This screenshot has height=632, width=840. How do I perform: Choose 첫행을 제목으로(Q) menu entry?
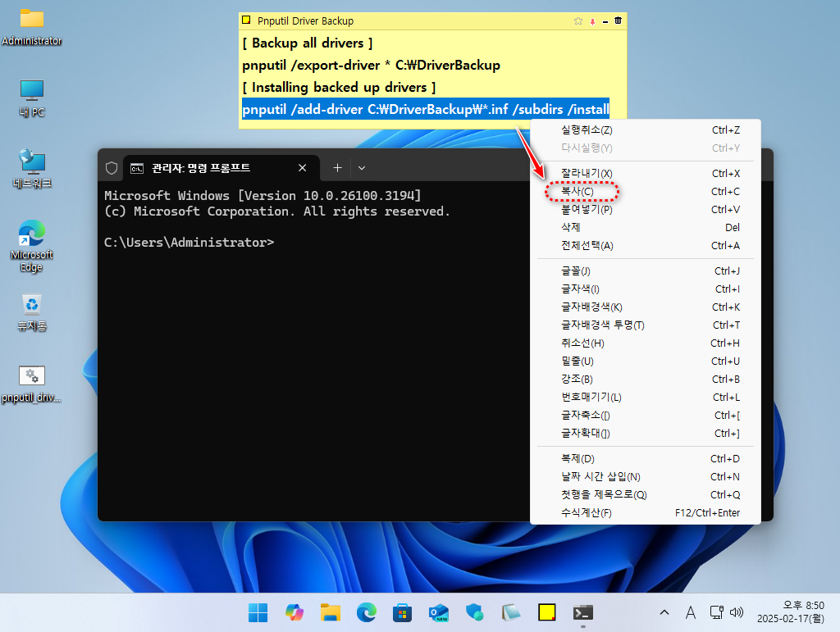click(645, 495)
